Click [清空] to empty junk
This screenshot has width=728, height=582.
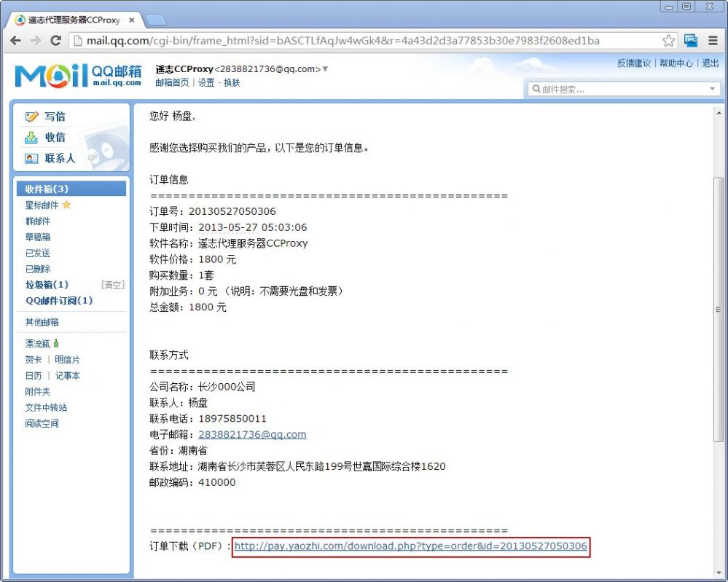[x=113, y=285]
